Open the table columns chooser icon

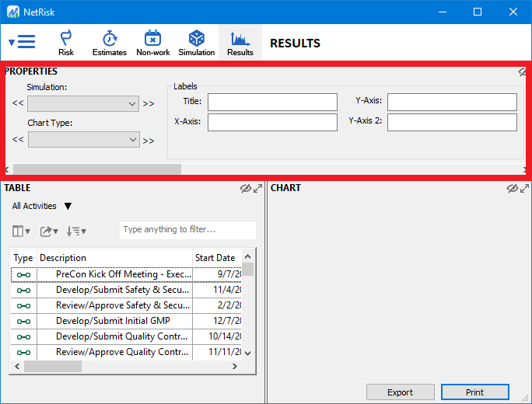(21, 231)
